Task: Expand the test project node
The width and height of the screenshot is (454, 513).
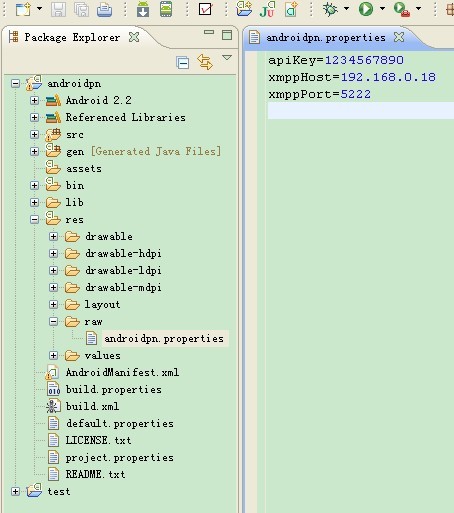Action: tap(15, 491)
